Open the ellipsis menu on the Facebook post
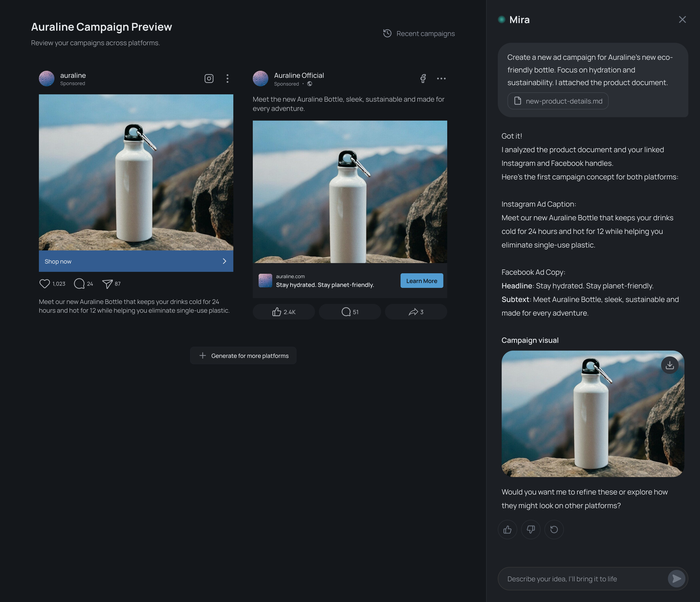The height and width of the screenshot is (602, 700). 442,79
